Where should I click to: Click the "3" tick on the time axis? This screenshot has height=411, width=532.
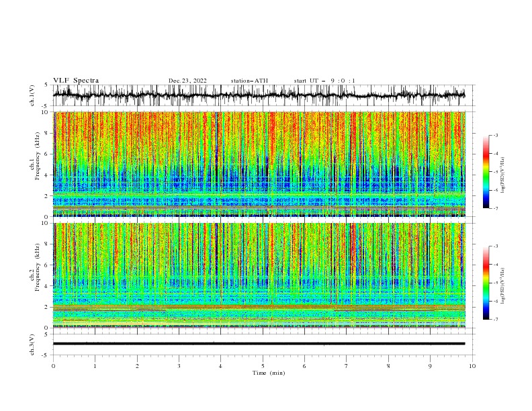click(179, 366)
